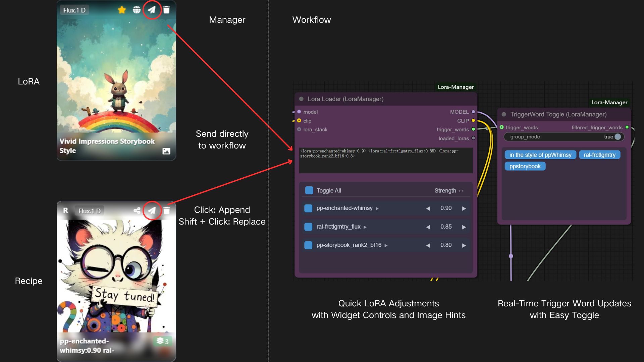
Task: Disable the pp-enchanted-whimsy LoRA checkbox
Action: [308, 208]
